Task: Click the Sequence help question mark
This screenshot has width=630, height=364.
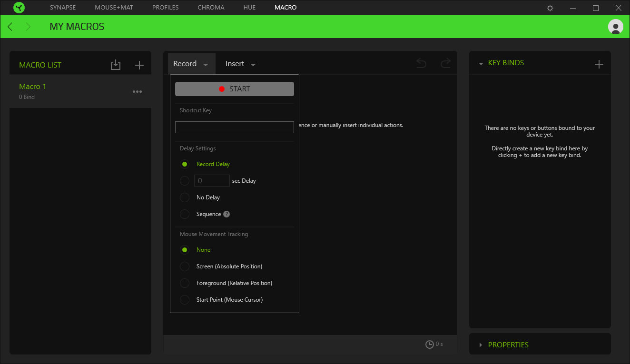Action: [x=226, y=214]
